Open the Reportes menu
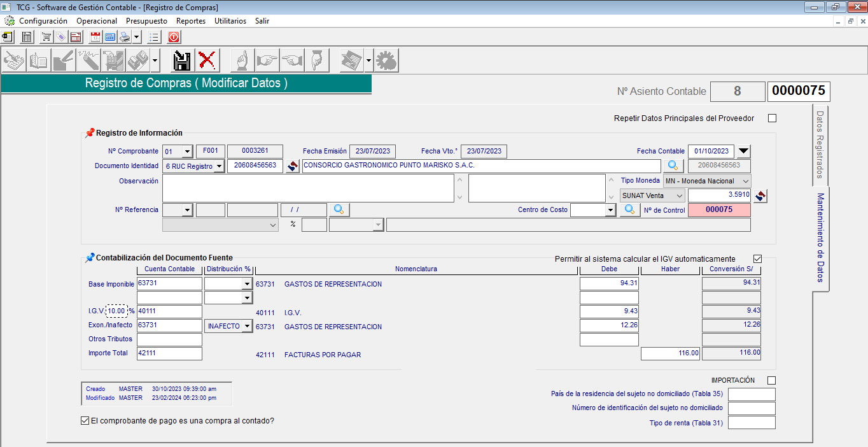The height and width of the screenshot is (447, 868). pos(191,21)
